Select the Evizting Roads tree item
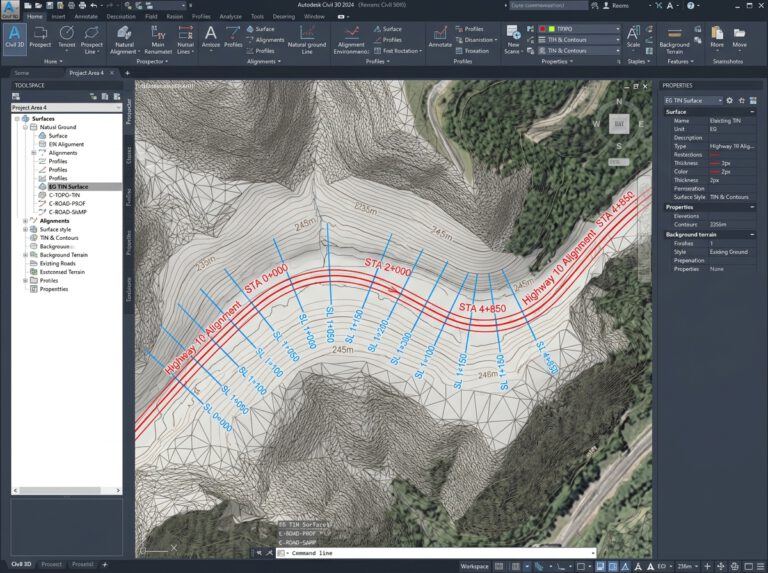768x573 pixels. [57, 263]
